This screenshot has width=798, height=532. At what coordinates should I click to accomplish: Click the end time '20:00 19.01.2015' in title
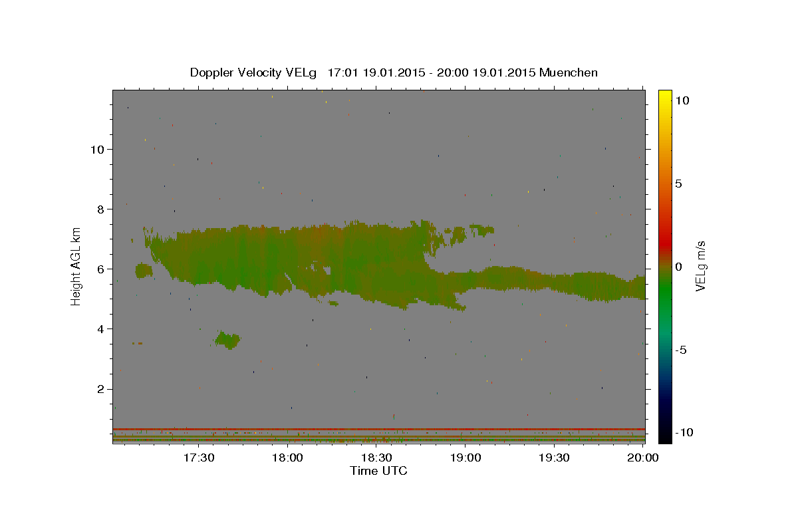point(485,72)
